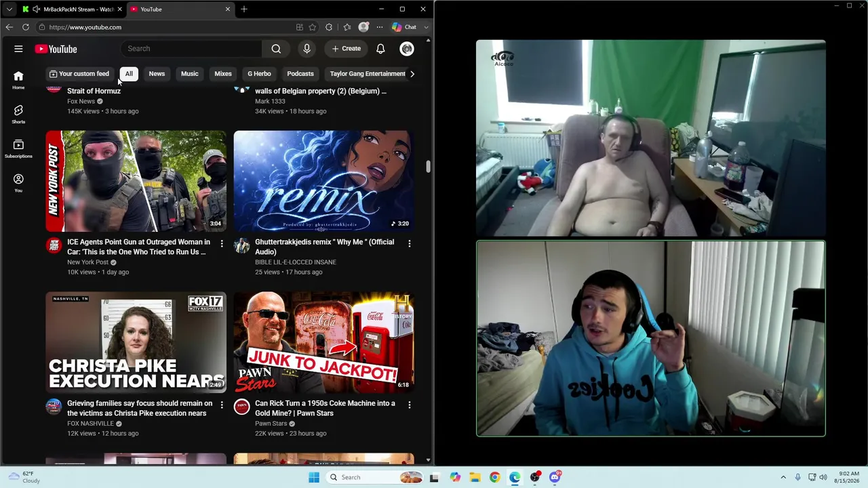Expand the Copilot Chat dropdown arrow
Image resolution: width=868 pixels, height=488 pixels.
[x=427, y=27]
